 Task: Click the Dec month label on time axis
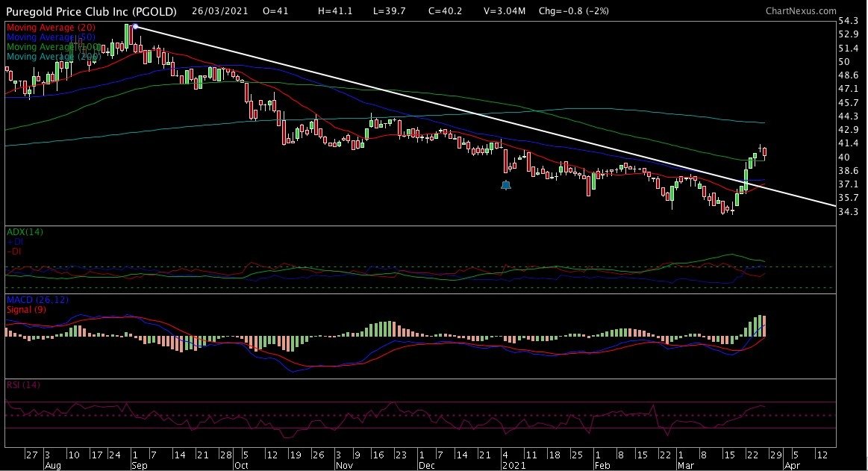tap(427, 466)
